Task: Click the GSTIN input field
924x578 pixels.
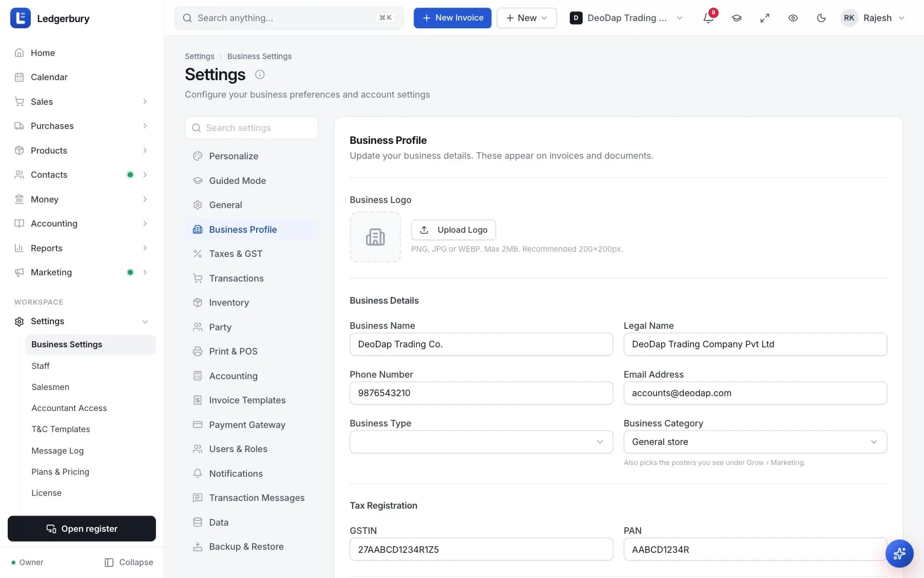Action: (x=482, y=549)
